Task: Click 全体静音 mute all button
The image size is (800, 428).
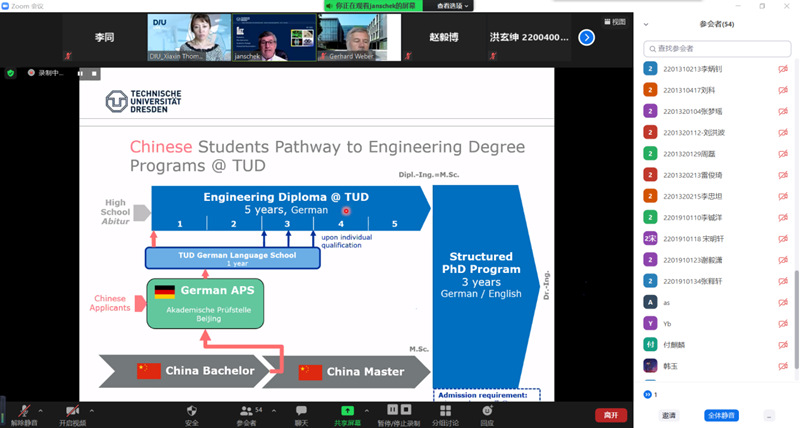Action: pyautogui.click(x=721, y=415)
